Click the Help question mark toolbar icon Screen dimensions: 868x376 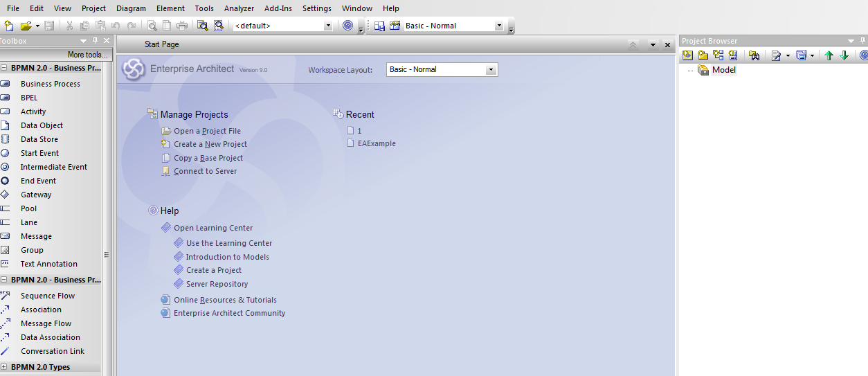pos(348,26)
